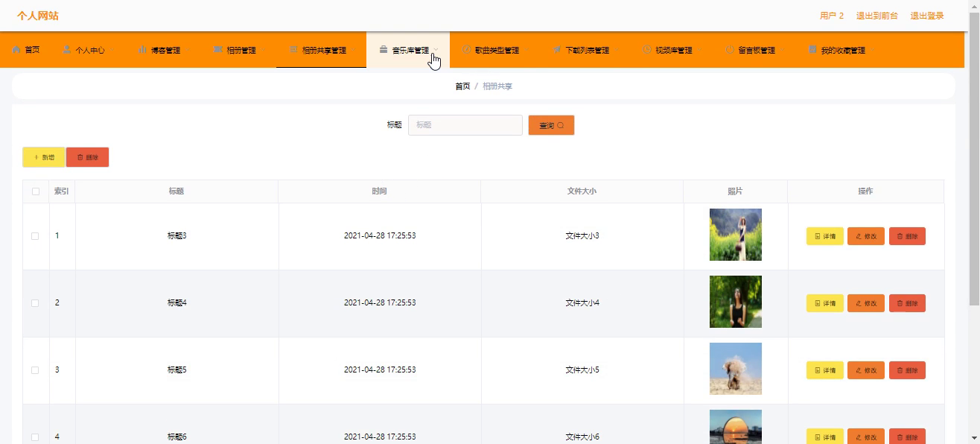Open the 视频库管理 menu
The height and width of the screenshot is (444, 980).
[x=672, y=50]
